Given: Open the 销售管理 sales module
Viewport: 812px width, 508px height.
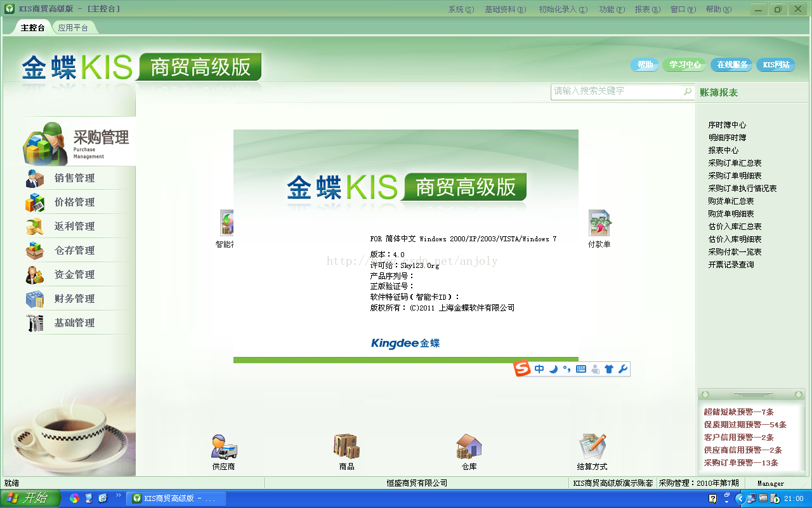Looking at the screenshot, I should [x=74, y=178].
